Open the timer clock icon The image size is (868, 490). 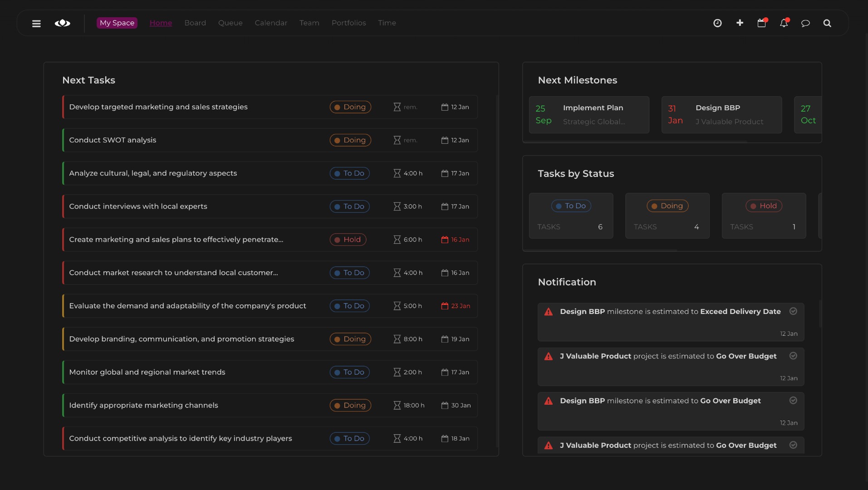coord(717,23)
